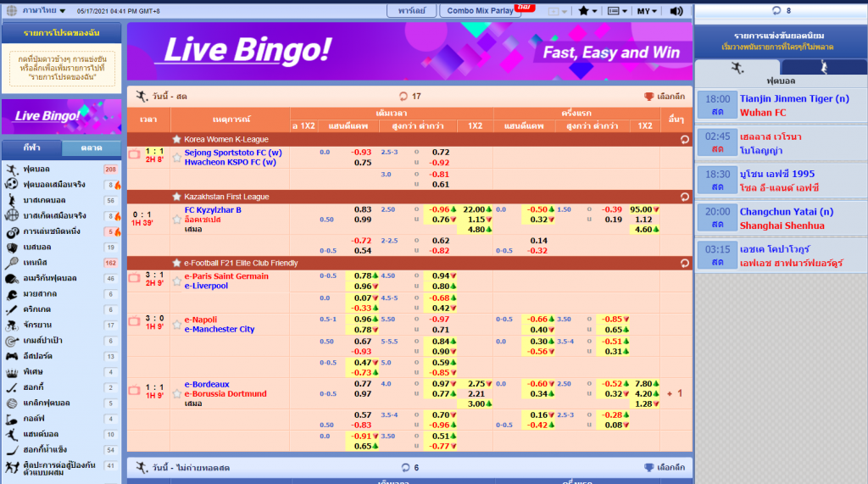Expand the MY odds type dropdown

tap(648, 11)
